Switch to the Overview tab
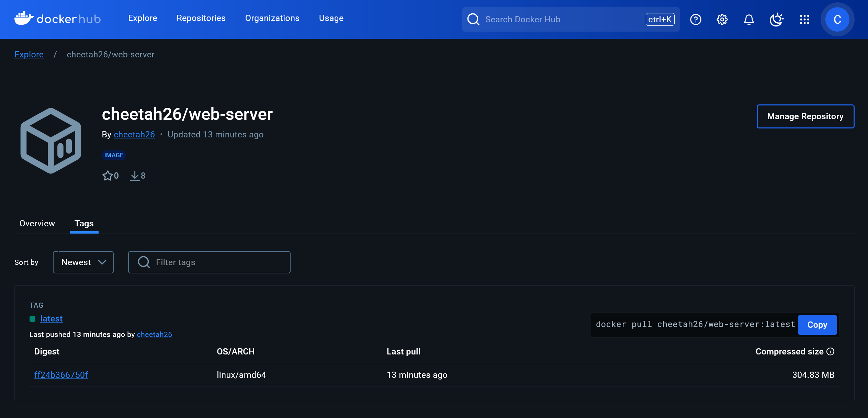 point(37,223)
